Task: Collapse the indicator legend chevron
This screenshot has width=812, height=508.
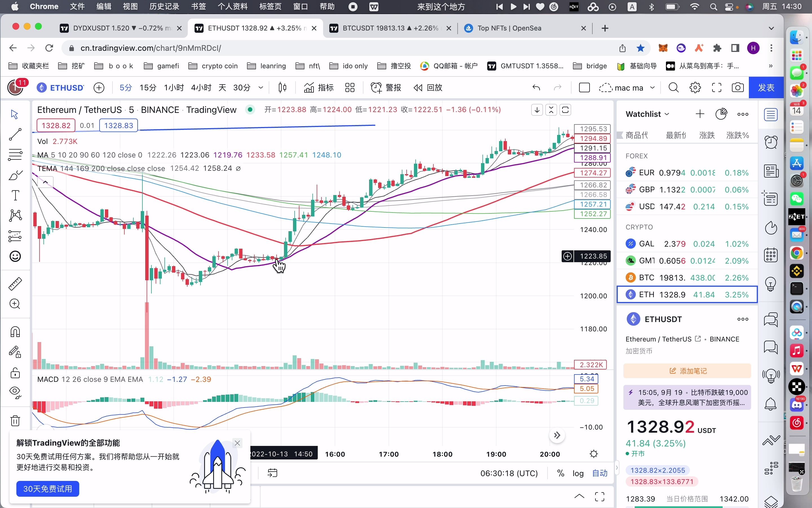Action: click(45, 182)
